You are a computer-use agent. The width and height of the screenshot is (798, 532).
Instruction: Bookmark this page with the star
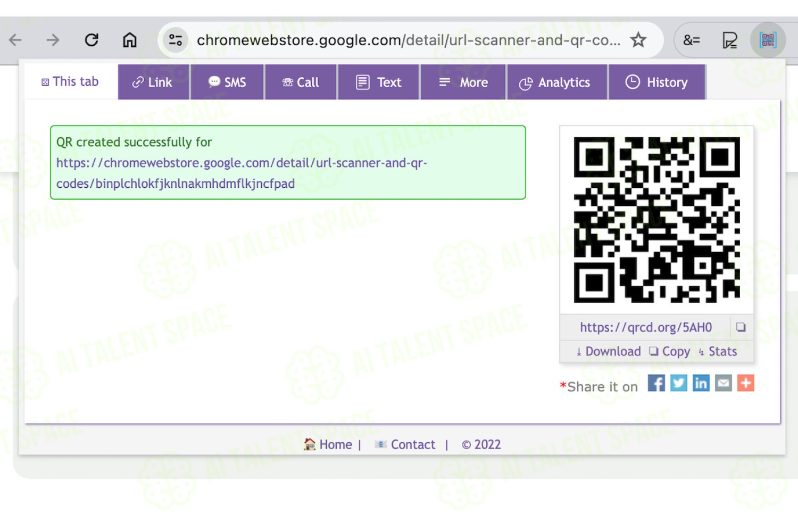tap(638, 40)
